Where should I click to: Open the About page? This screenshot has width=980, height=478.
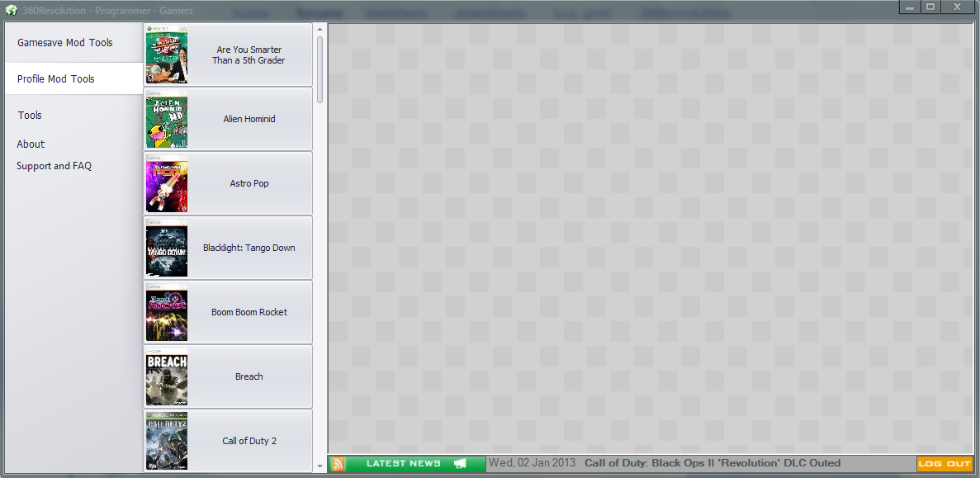click(31, 144)
